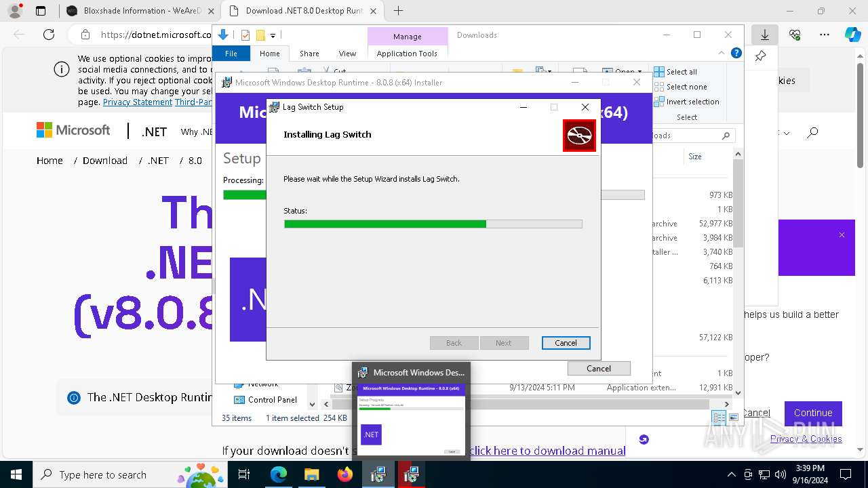Open the Privacy & Cookies link
Image resolution: width=868 pixels, height=488 pixels.
806,439
